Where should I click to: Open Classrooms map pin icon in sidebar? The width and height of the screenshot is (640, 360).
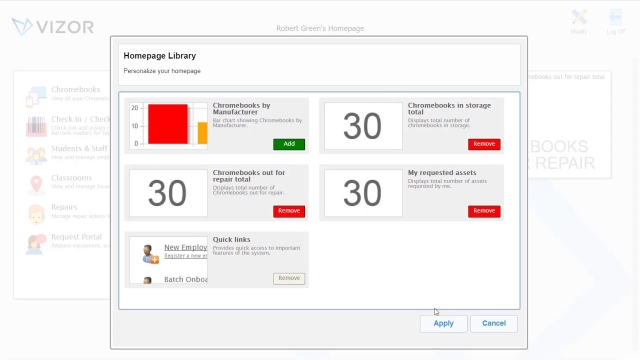36,184
